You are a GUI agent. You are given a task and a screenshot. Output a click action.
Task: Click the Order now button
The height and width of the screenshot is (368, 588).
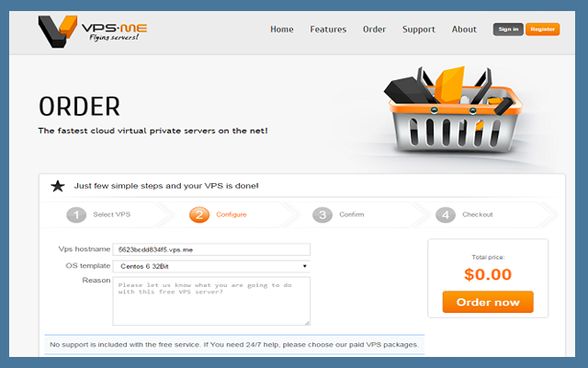coord(488,302)
